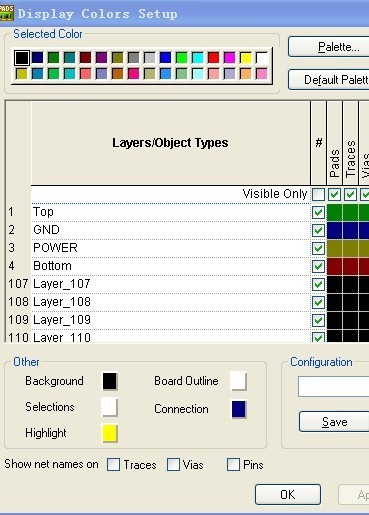The image size is (369, 515).
Task: Click the Connection color swatch
Action: tap(239, 409)
